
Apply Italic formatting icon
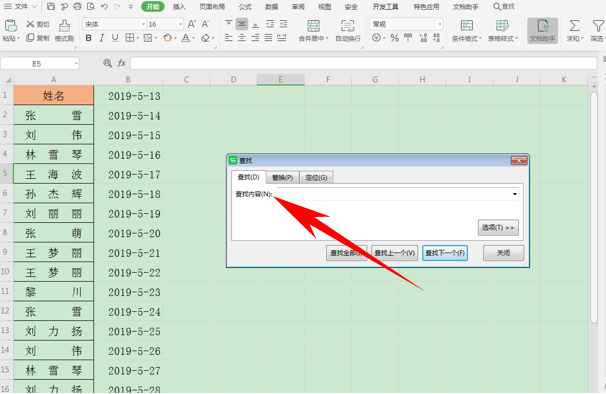[x=102, y=38]
